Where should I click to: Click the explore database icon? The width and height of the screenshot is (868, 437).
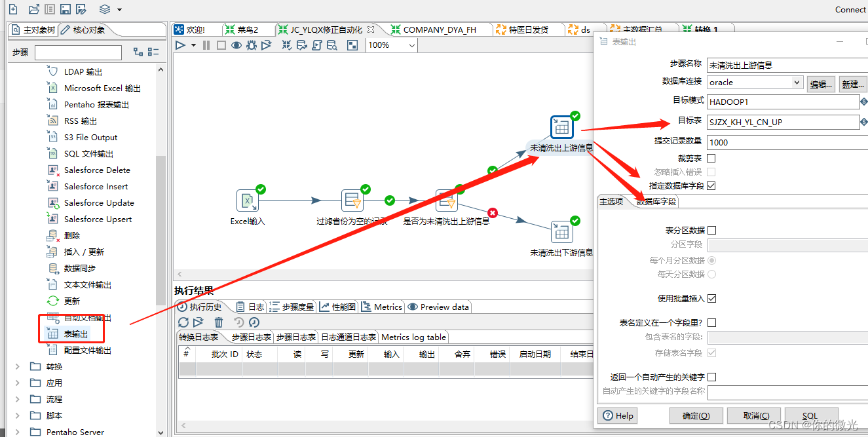pos(332,45)
